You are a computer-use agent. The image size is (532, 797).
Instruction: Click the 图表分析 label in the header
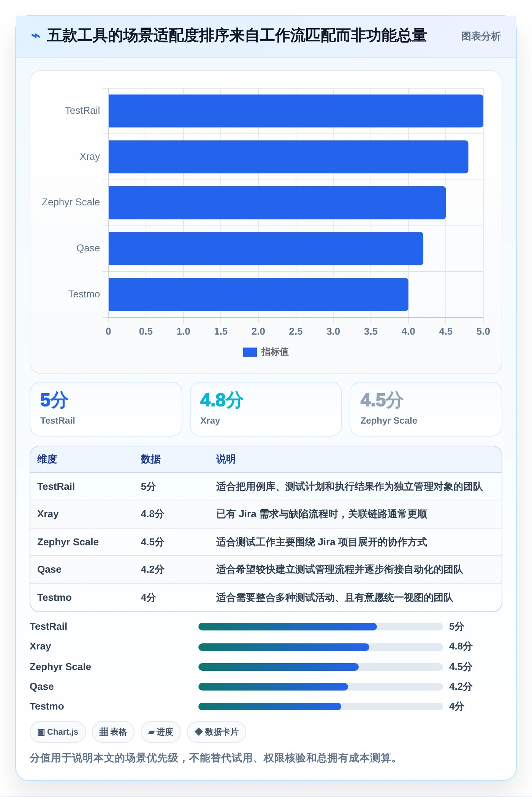481,36
